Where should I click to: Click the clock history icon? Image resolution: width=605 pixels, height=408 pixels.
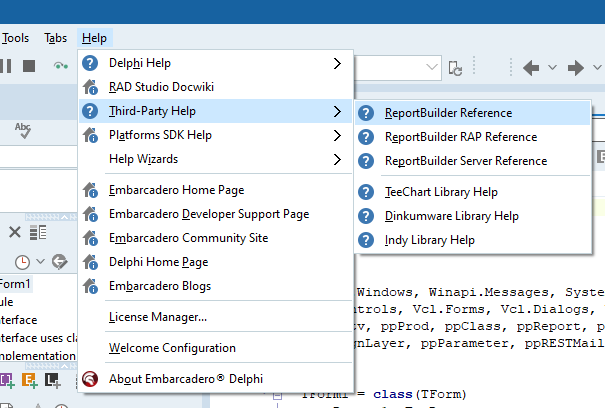pos(22,262)
